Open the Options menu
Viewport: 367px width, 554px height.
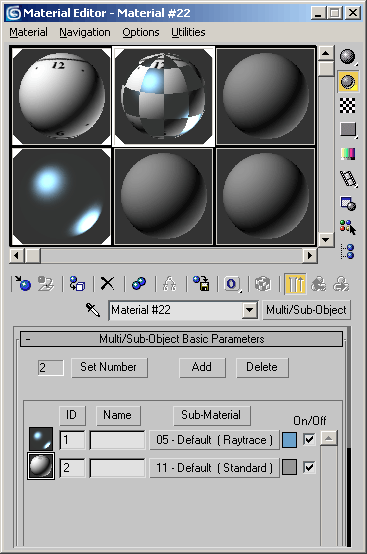pos(141,32)
